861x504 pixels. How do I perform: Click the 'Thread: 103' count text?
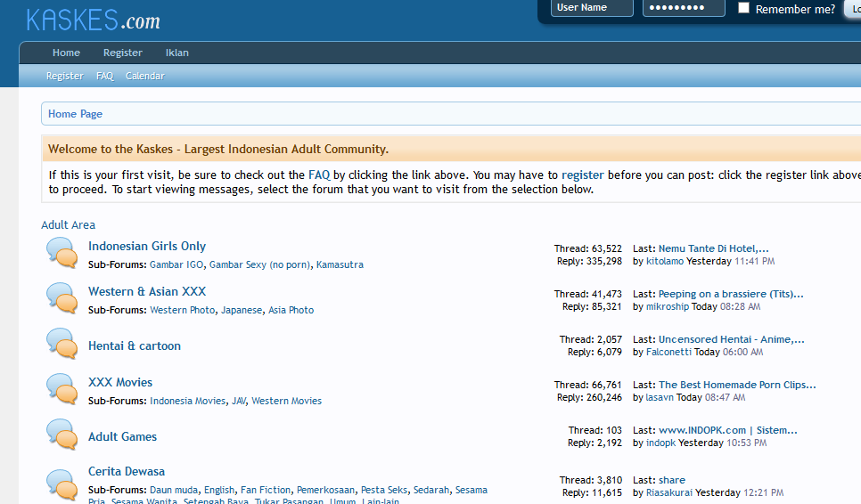pyautogui.click(x=594, y=430)
